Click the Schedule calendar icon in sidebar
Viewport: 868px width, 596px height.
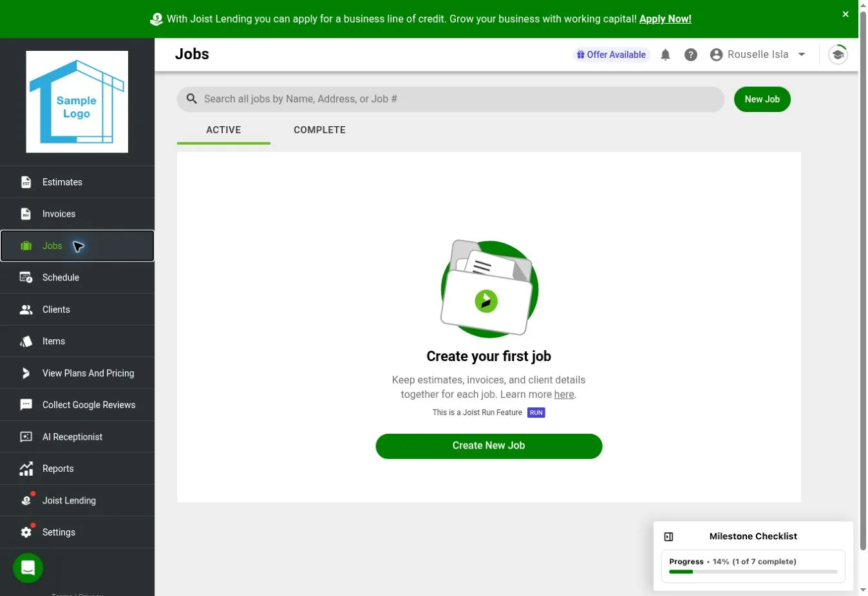[x=26, y=277]
